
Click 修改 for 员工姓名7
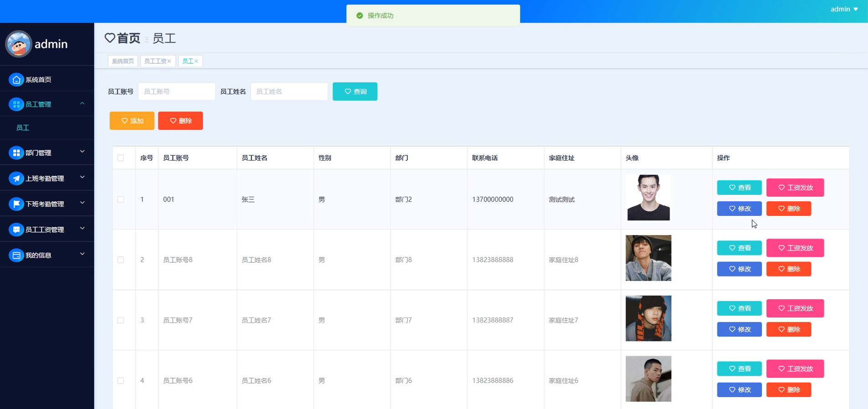point(739,329)
